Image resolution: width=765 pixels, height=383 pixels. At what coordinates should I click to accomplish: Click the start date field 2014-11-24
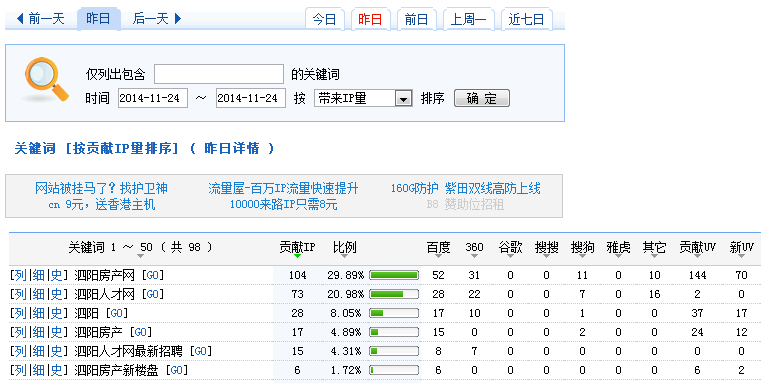click(153, 98)
